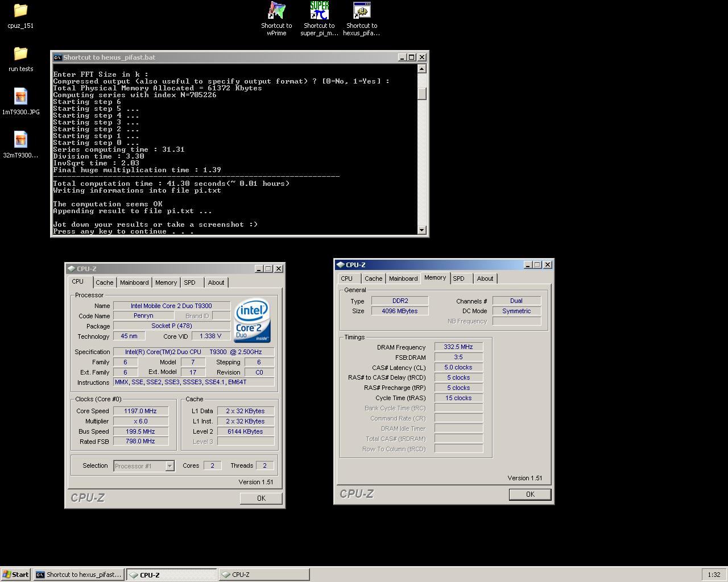Click the Cycle Time (tRAS) value 15 clocks

point(458,398)
